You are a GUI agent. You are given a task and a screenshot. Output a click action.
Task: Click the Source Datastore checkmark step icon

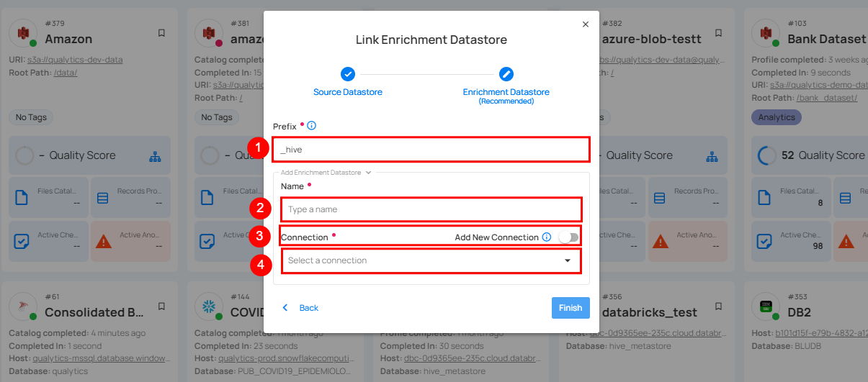coord(348,73)
